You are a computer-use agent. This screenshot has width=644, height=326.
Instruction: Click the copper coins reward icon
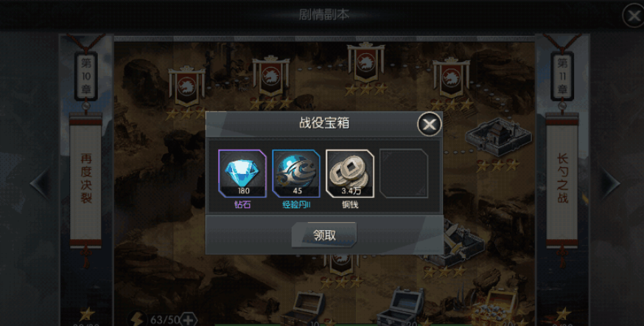coord(350,173)
